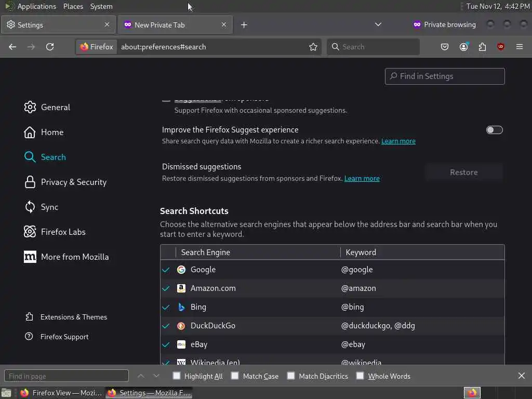Click the Google engine icon in table
Image resolution: width=532 pixels, height=399 pixels.
pos(181,270)
